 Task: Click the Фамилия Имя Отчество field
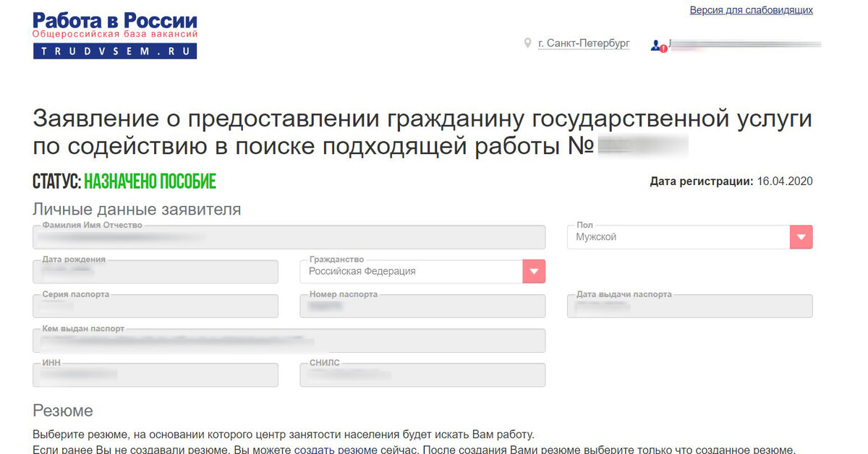287,237
